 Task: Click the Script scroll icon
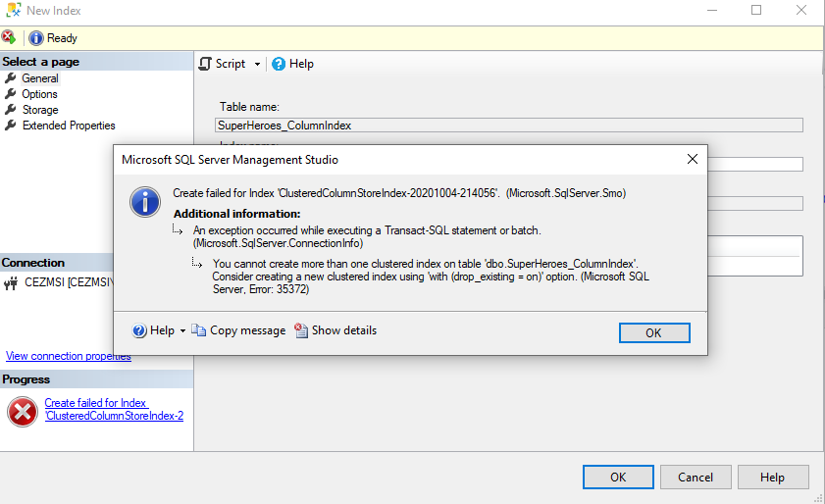(x=205, y=64)
